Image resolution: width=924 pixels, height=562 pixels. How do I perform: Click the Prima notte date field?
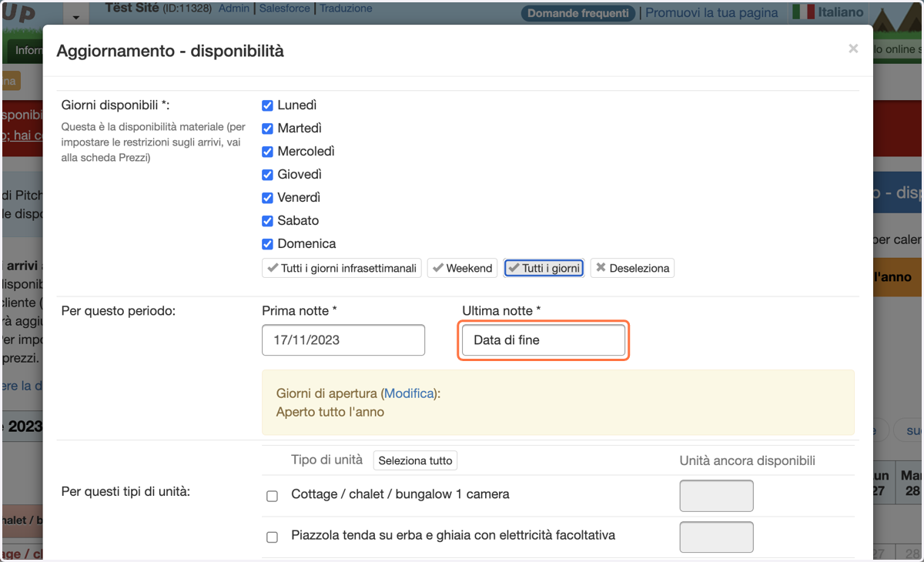[x=343, y=340]
